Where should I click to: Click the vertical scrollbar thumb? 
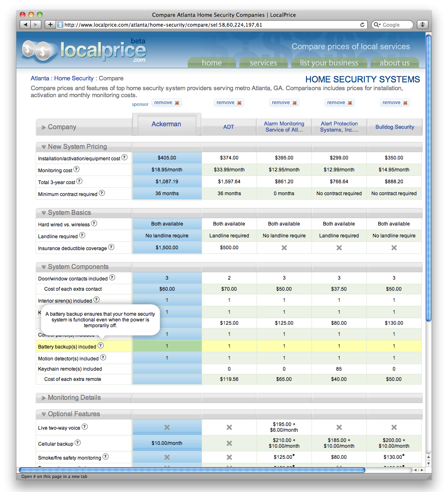(428, 178)
